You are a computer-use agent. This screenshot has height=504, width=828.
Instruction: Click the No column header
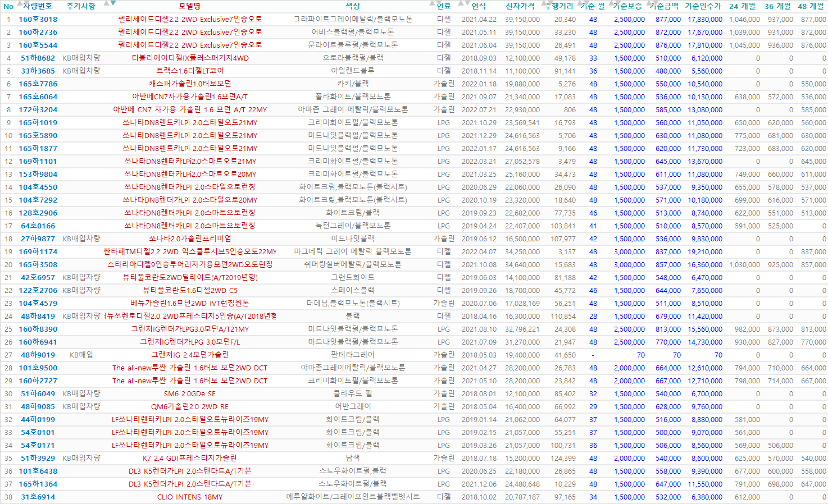point(8,6)
